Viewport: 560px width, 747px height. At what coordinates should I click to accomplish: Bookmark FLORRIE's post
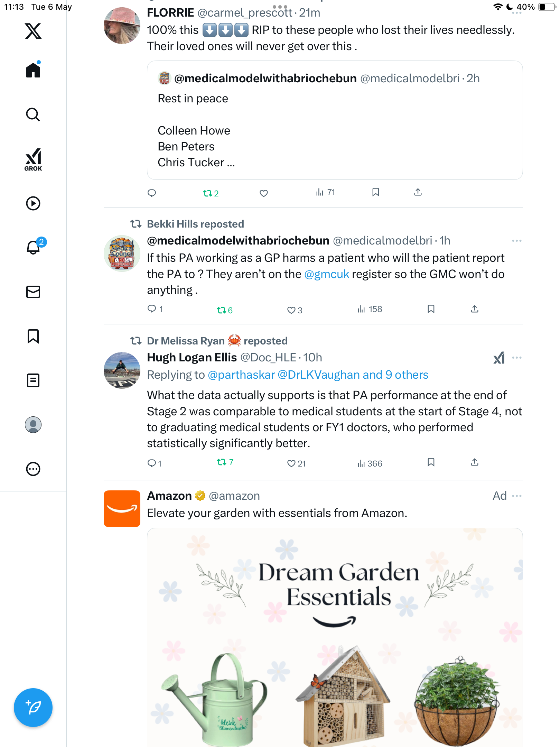tap(376, 192)
